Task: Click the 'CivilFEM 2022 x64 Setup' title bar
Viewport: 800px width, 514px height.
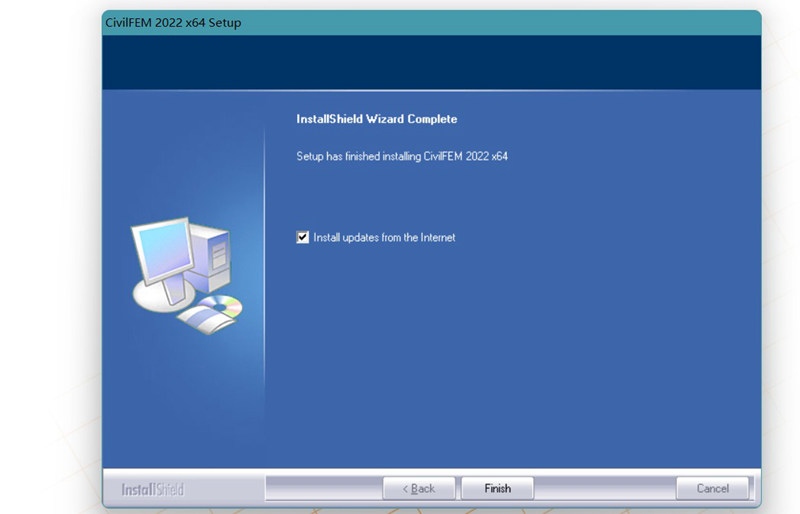Action: click(x=432, y=23)
